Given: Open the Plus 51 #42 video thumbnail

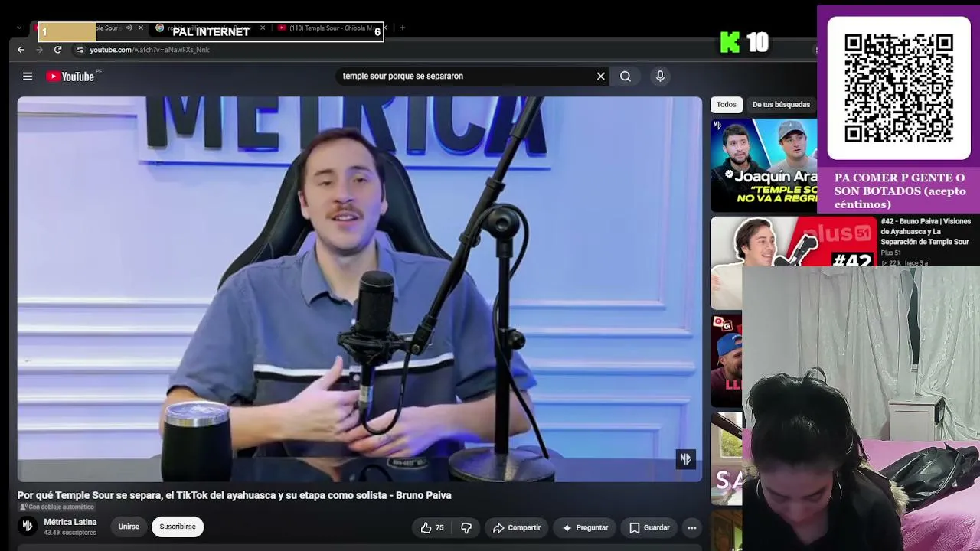Looking at the screenshot, I should point(792,263).
